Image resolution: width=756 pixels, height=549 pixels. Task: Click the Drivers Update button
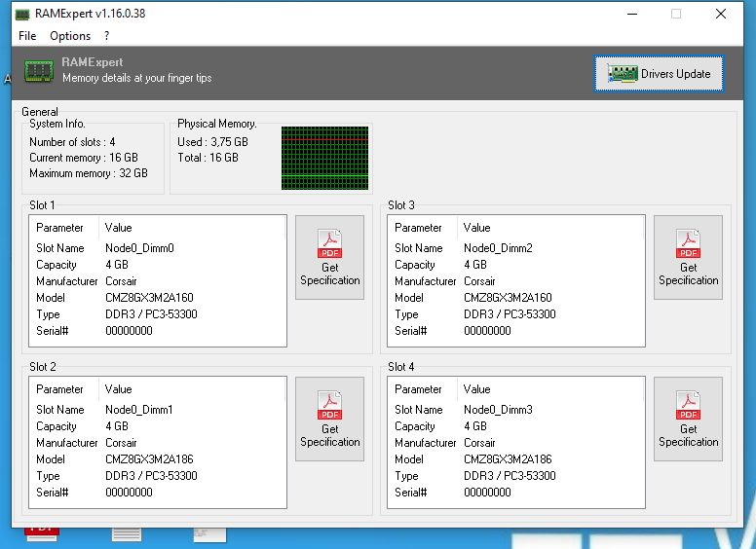coord(659,73)
